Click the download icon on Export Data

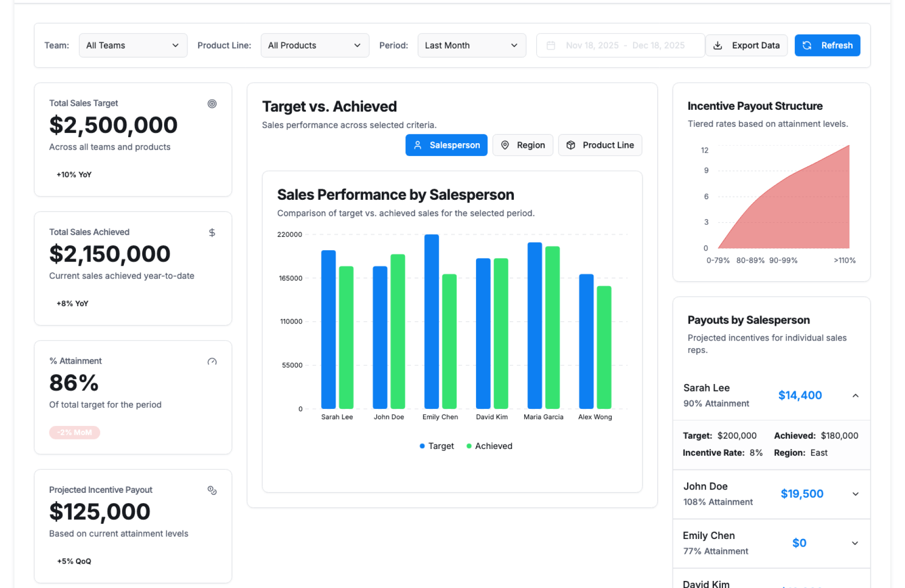pyautogui.click(x=717, y=46)
